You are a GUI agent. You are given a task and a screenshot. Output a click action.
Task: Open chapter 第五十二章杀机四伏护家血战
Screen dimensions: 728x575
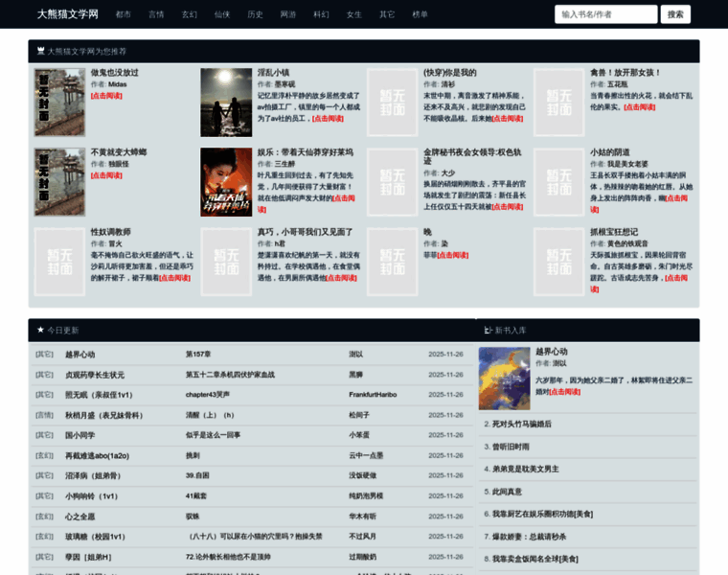[x=230, y=375]
